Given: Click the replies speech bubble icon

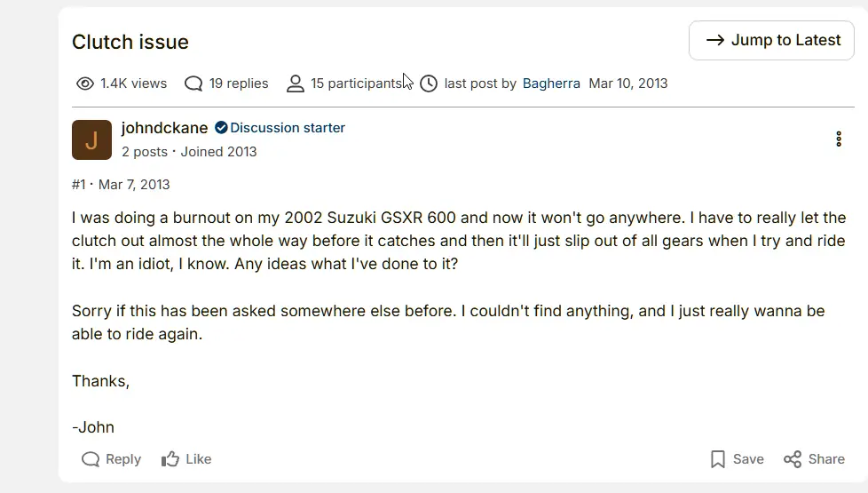Looking at the screenshot, I should click(x=193, y=83).
